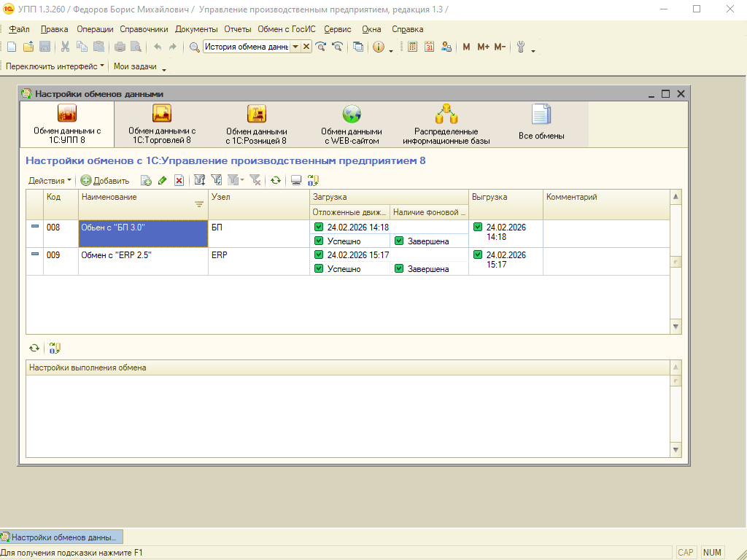
Task: Click the red X delete mark icon
Action: tap(179, 181)
